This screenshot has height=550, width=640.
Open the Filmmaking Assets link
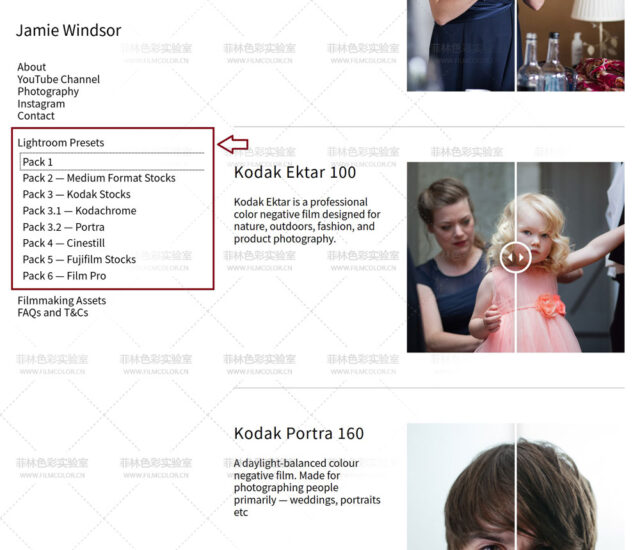click(x=61, y=300)
